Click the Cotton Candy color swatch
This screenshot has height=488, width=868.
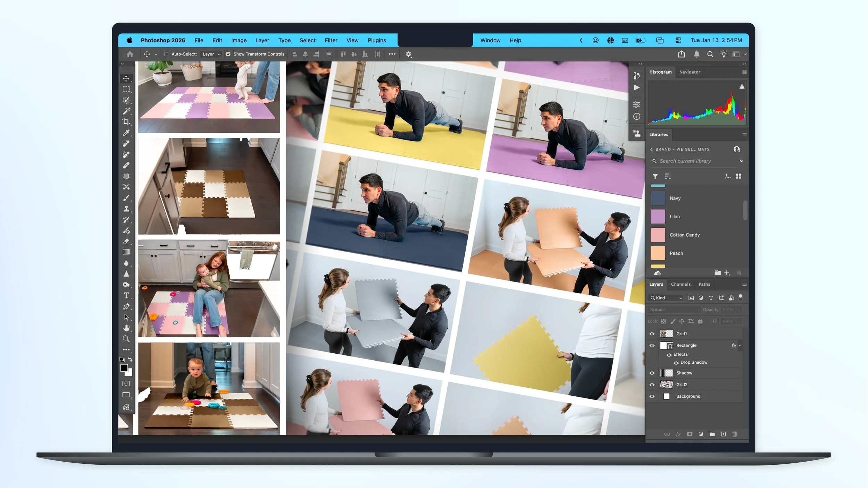658,235
